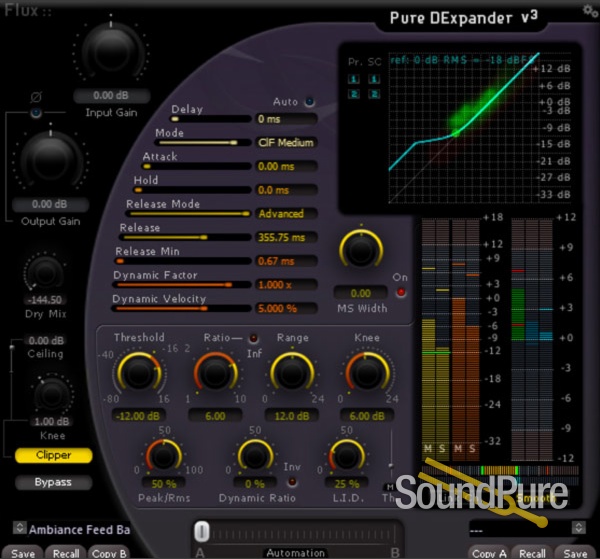Click the Automation label

295,553
